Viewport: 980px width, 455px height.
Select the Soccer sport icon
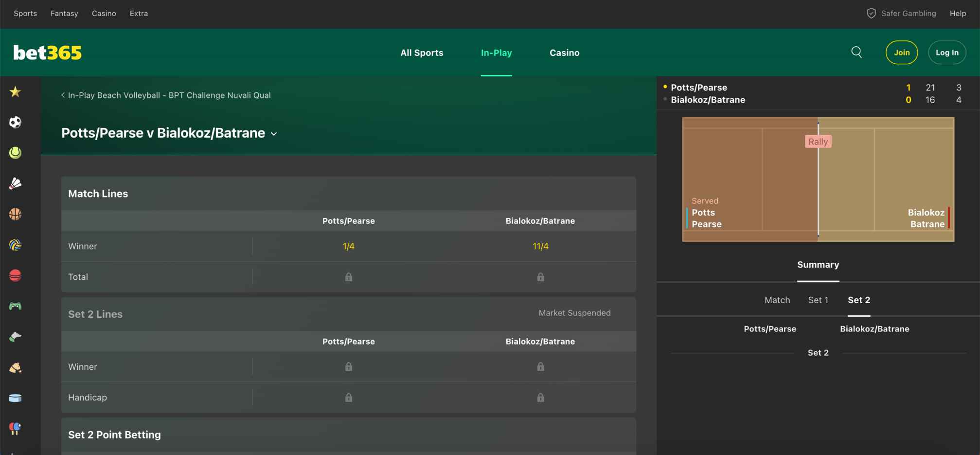click(15, 122)
